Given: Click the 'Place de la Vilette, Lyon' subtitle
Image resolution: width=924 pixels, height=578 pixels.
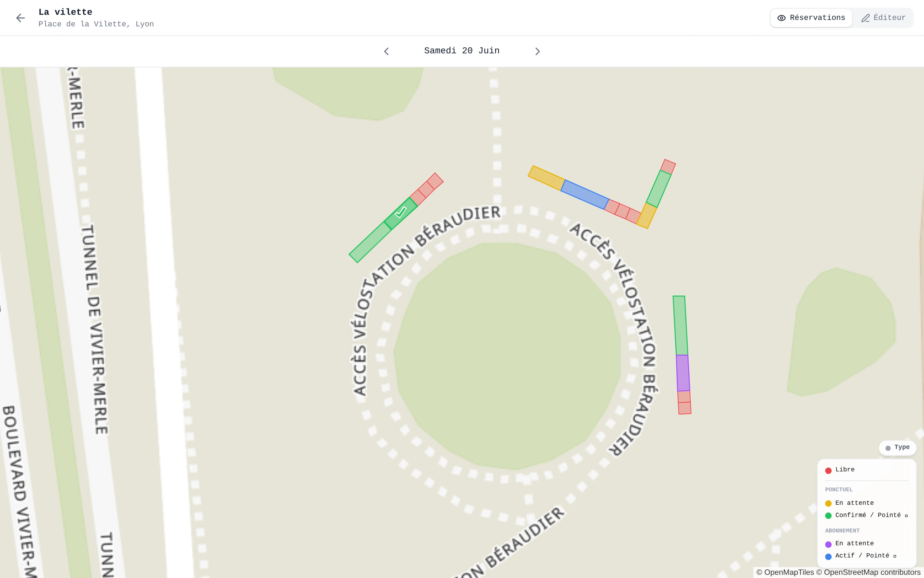Looking at the screenshot, I should click(96, 24).
